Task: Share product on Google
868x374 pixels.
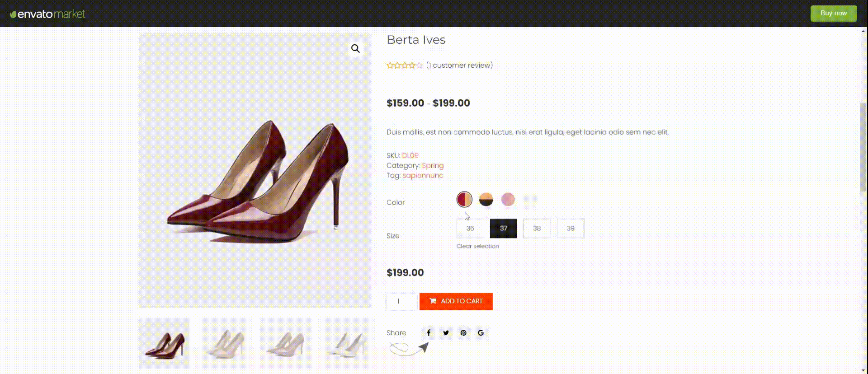Action: (x=481, y=333)
